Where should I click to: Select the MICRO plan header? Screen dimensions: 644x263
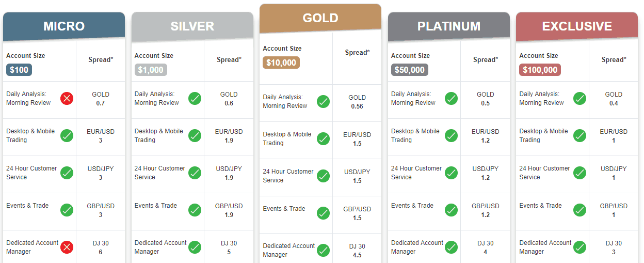64,26
